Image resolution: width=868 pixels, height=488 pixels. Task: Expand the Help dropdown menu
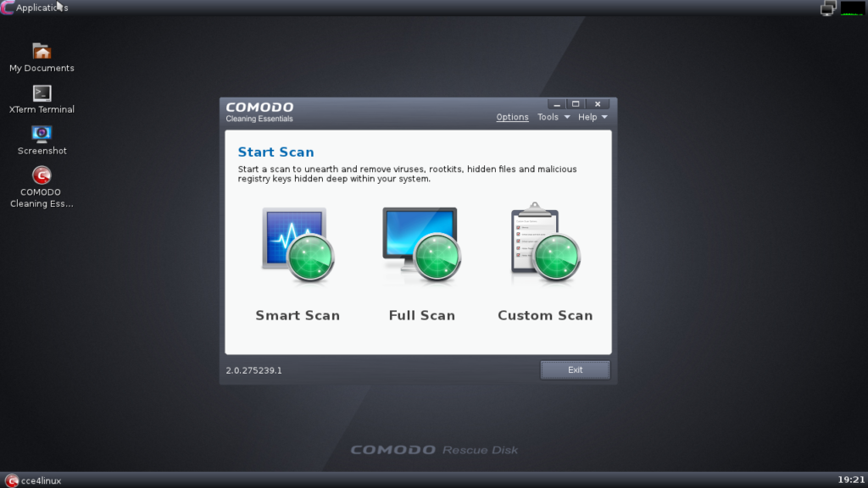593,117
